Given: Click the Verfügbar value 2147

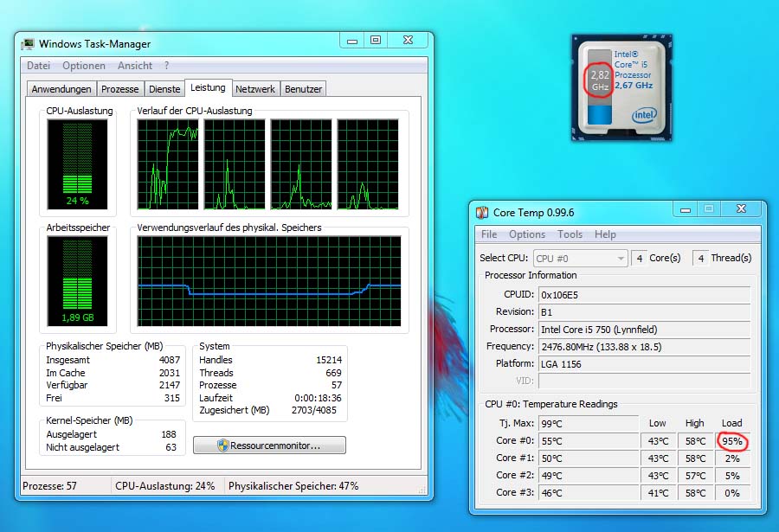Looking at the screenshot, I should coord(170,385).
